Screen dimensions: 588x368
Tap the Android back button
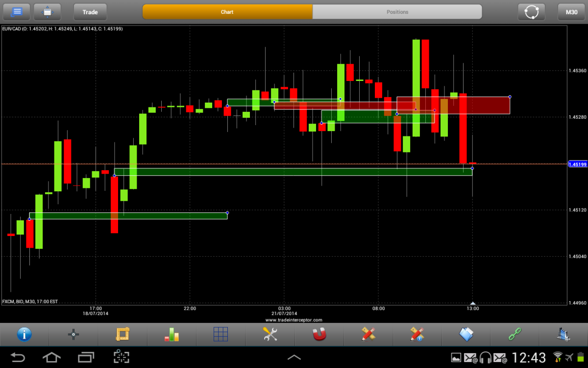(x=18, y=357)
